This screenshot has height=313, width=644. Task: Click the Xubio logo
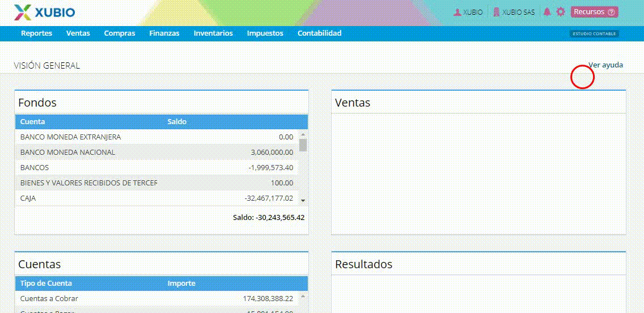point(44,12)
